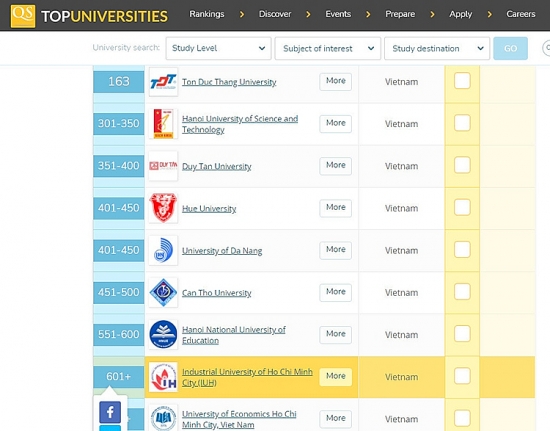Click the Duy Tan University logo
The width and height of the screenshot is (550, 431).
click(163, 166)
